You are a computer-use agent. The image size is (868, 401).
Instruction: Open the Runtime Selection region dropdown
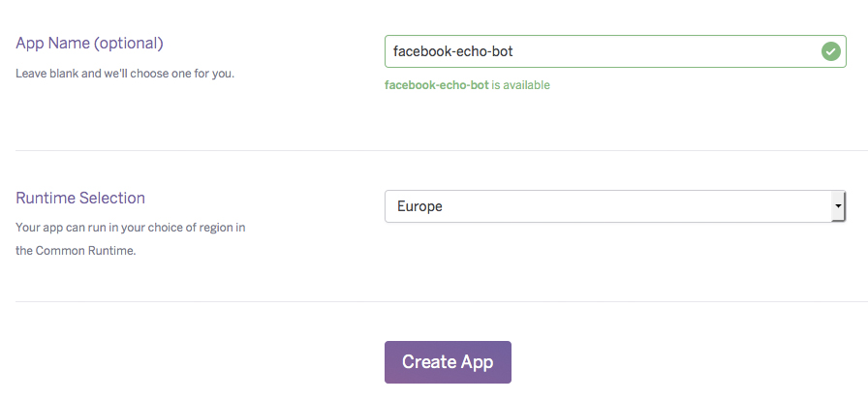click(x=615, y=206)
